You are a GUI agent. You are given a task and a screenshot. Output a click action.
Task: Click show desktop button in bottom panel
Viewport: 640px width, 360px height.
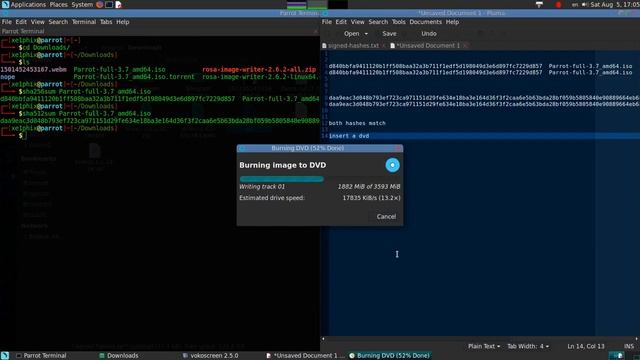[x=5, y=356]
